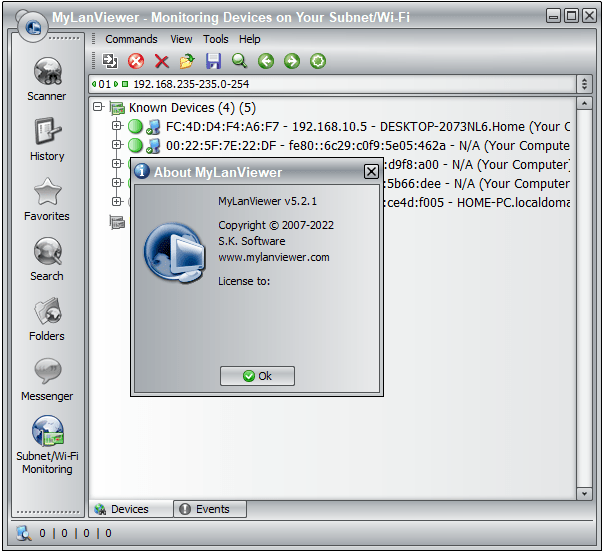This screenshot has width=604, height=554.
Task: Minimize the MyLanViewer window
Action: (554, 16)
